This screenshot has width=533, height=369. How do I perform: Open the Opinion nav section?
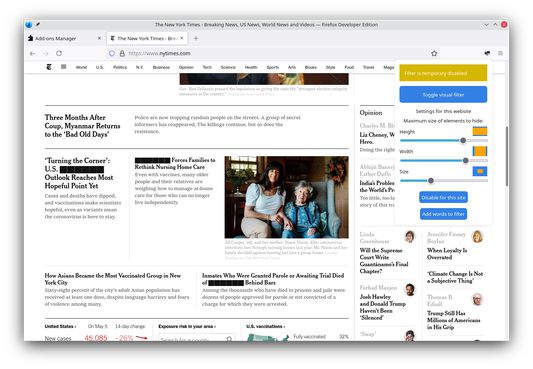tap(186, 67)
